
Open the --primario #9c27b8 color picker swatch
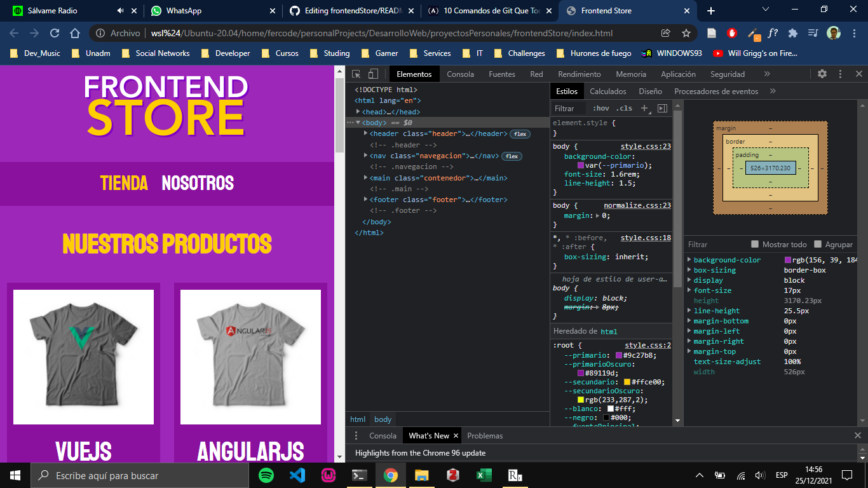pos(619,355)
